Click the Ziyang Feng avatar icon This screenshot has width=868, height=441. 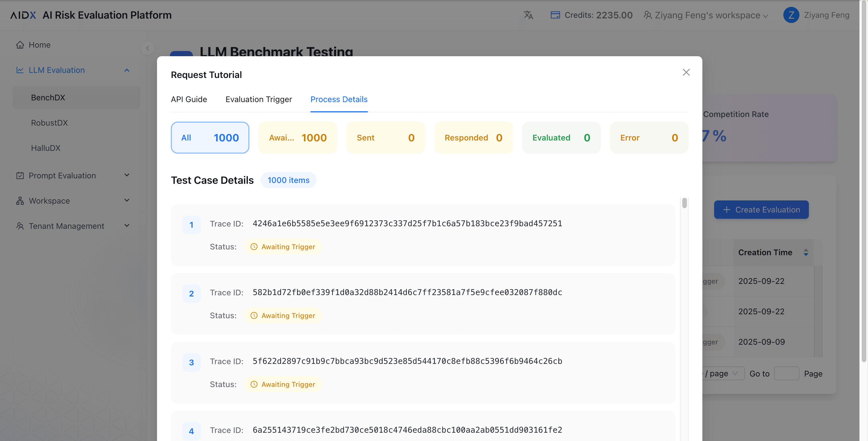791,15
